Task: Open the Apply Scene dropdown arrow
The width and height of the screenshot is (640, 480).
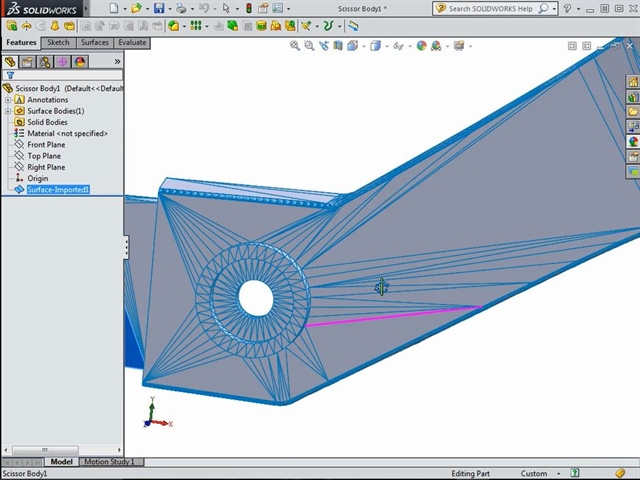Action: tap(447, 46)
